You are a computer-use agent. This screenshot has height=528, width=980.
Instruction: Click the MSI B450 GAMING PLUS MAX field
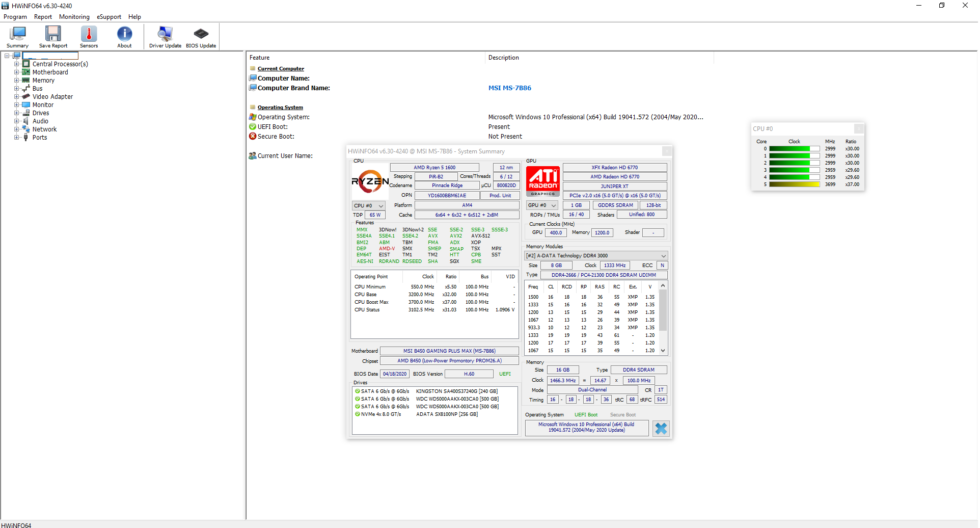tap(449, 351)
